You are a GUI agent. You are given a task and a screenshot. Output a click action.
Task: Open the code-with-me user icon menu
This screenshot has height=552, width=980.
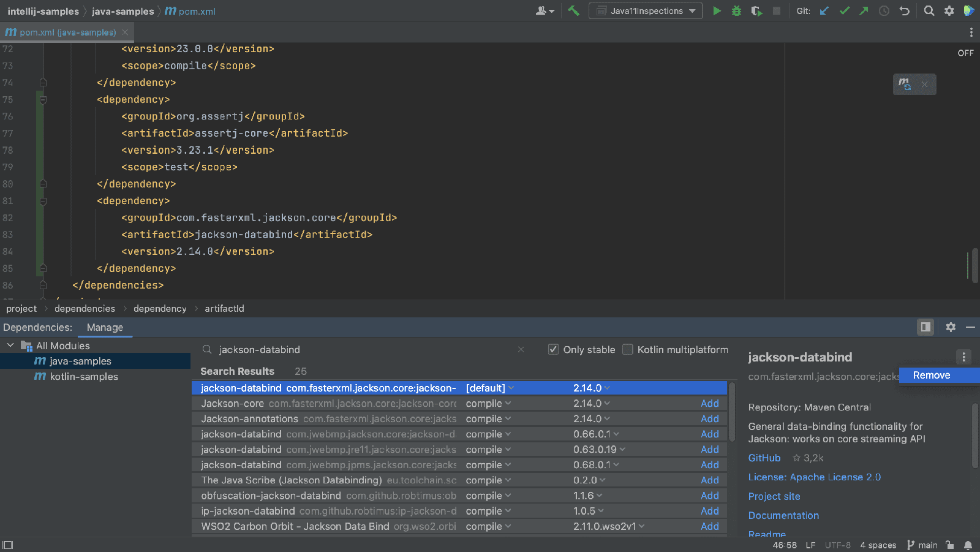[x=545, y=11]
